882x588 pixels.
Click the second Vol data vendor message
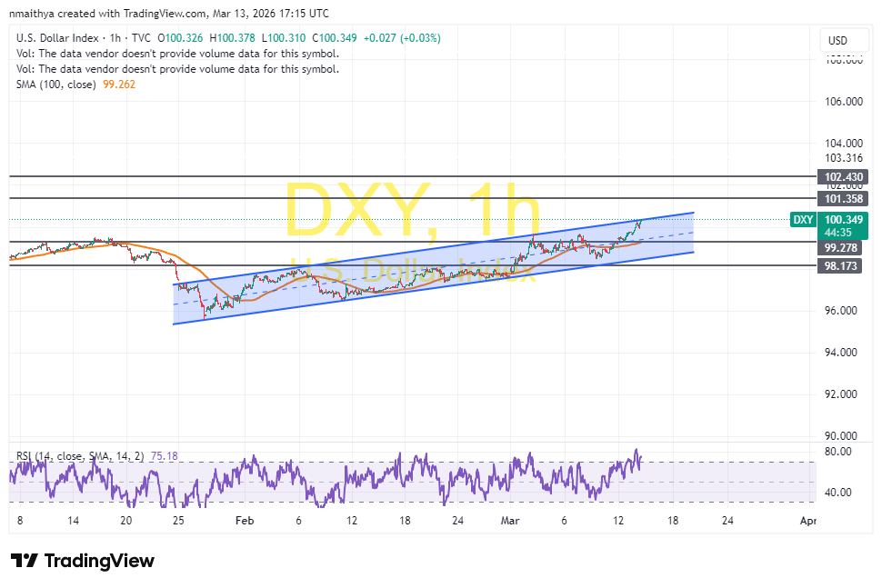point(177,69)
